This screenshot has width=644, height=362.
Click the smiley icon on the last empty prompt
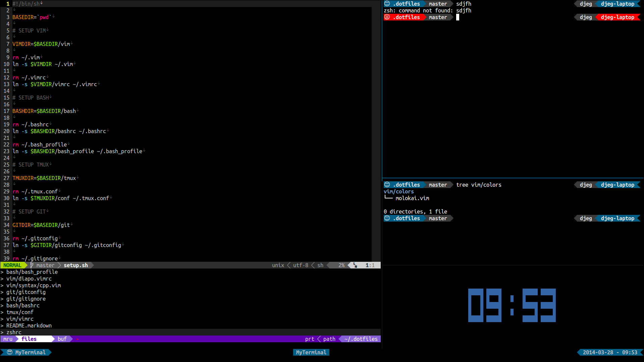click(x=387, y=218)
